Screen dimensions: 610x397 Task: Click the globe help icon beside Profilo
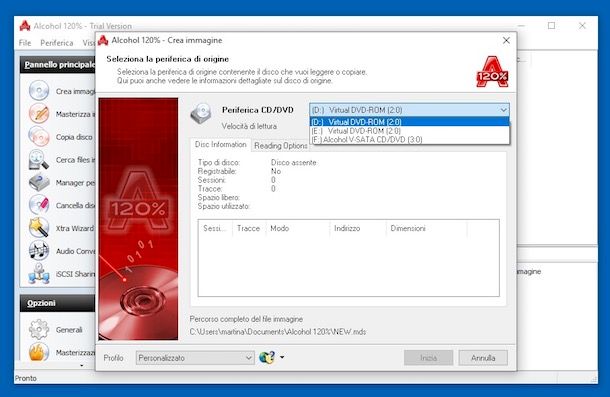coord(267,357)
